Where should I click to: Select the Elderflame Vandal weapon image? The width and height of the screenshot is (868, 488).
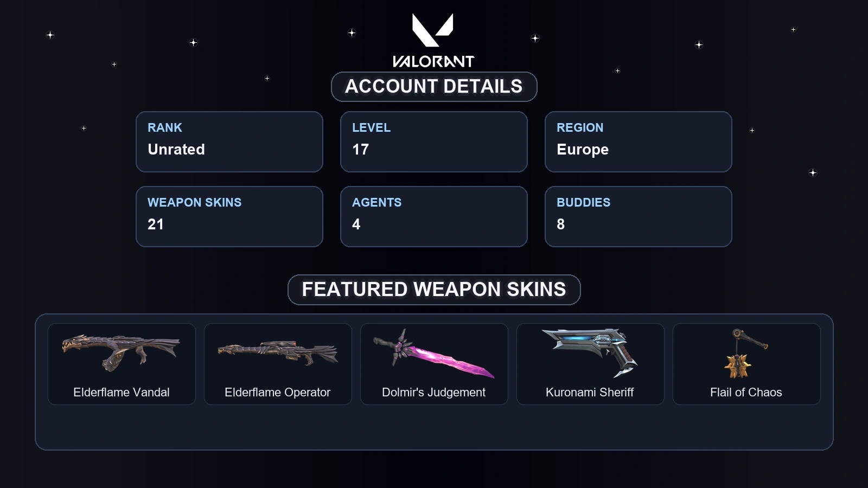click(x=121, y=352)
